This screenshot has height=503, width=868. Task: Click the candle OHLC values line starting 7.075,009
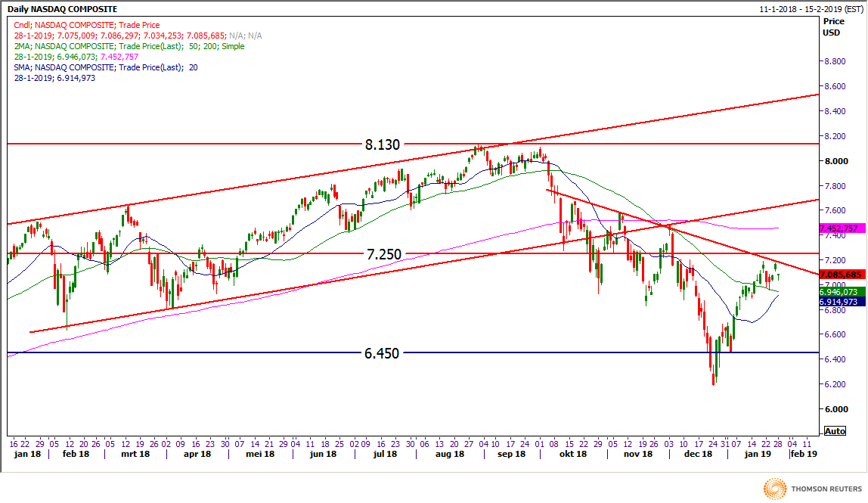(138, 36)
